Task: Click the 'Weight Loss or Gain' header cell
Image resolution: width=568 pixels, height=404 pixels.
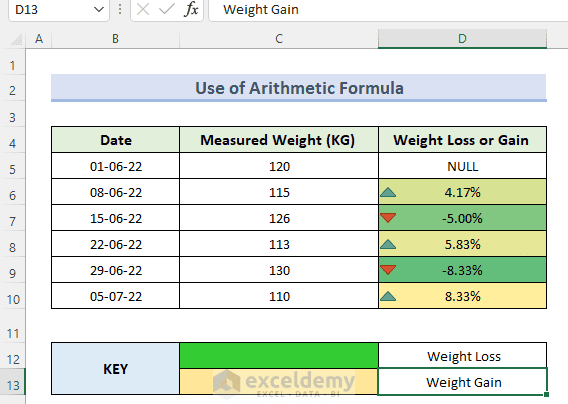Action: 462,140
